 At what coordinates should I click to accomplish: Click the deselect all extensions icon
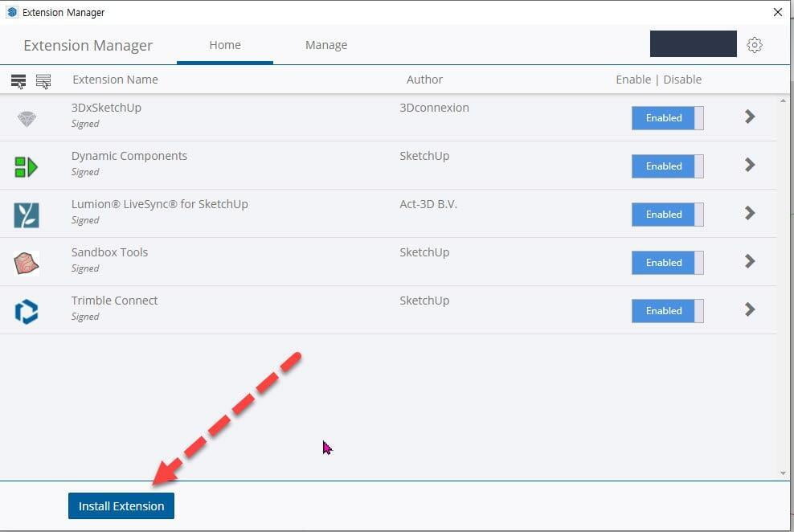point(43,81)
